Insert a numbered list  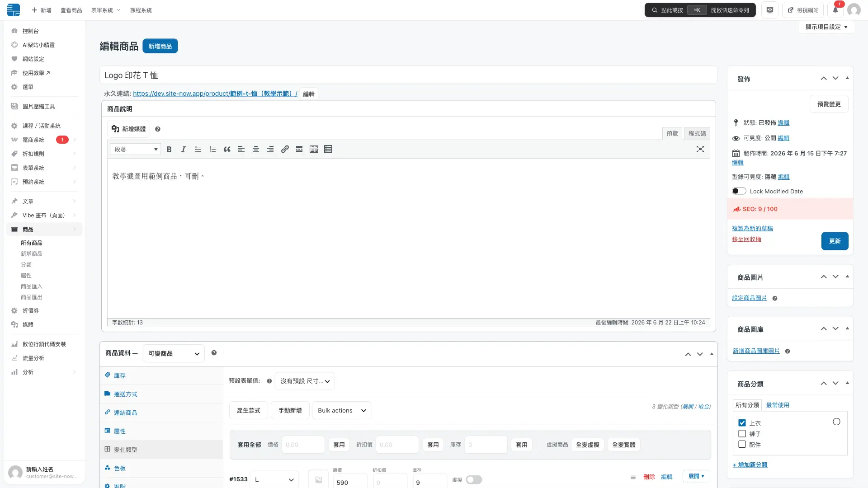click(x=212, y=150)
